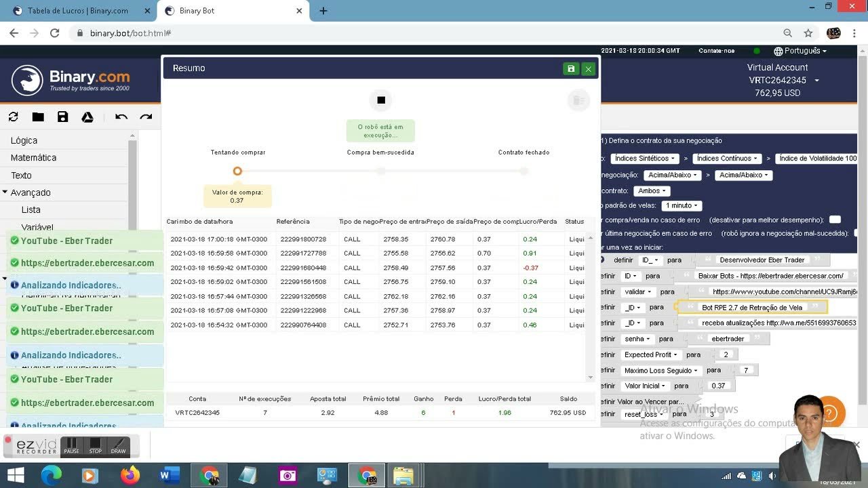Open the Índices Contínuos dropdown
The image size is (868, 488).
point(726,158)
